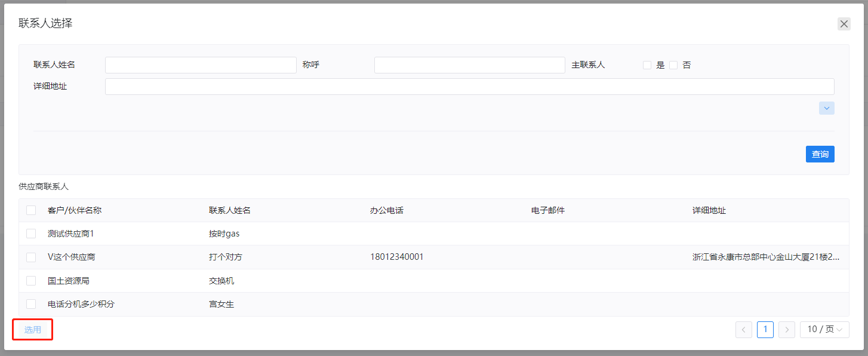Toggle the select-all header checkbox
The width and height of the screenshot is (868, 356).
31,210
